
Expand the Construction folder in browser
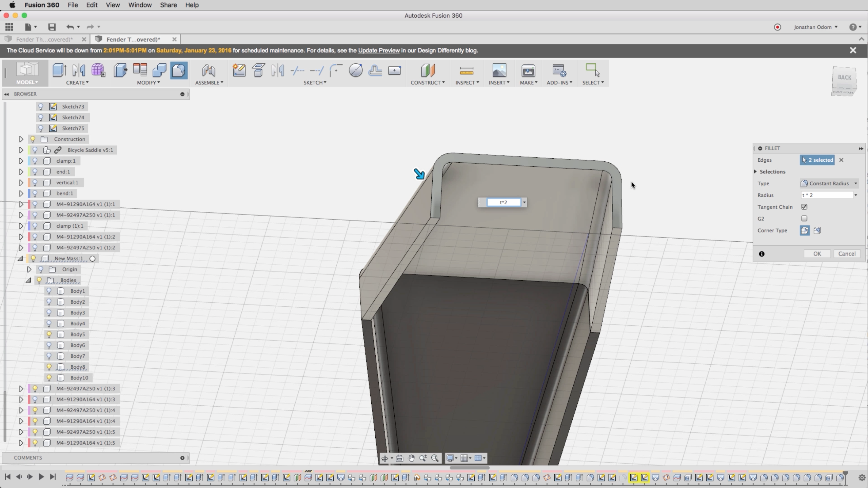21,139
